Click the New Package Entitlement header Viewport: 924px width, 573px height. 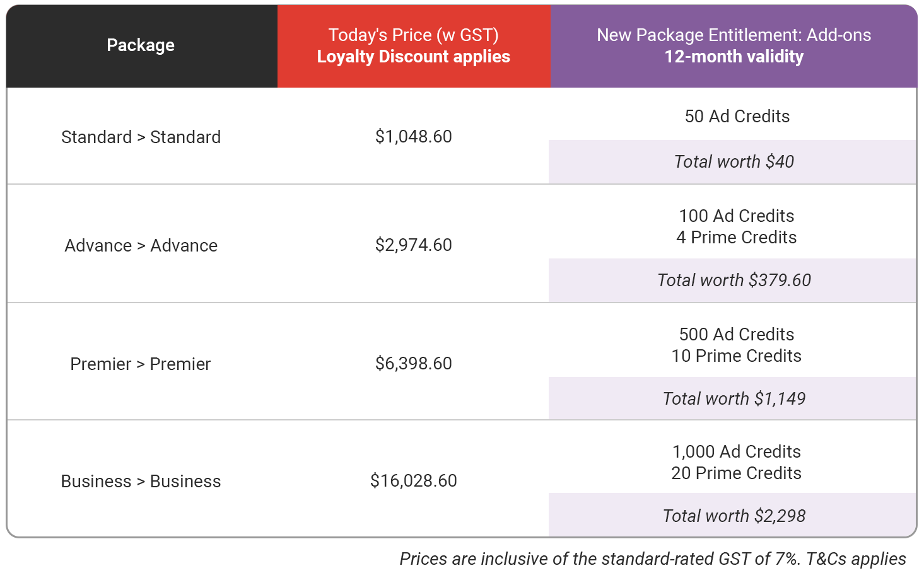click(x=734, y=46)
